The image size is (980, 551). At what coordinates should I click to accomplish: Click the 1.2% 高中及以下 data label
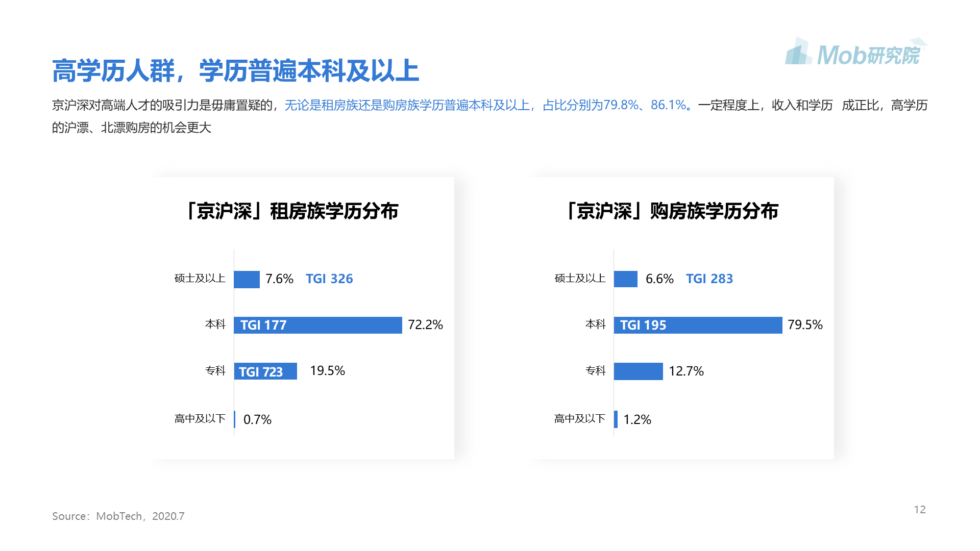tap(637, 419)
